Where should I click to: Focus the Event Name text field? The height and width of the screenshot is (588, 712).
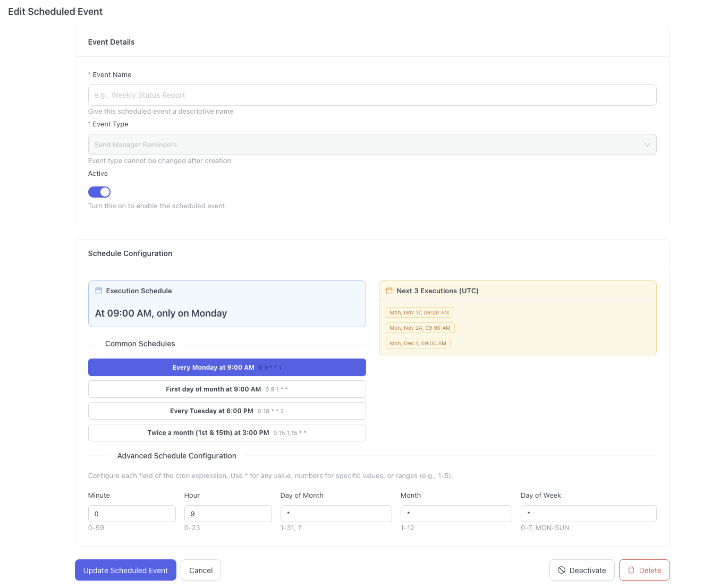372,95
